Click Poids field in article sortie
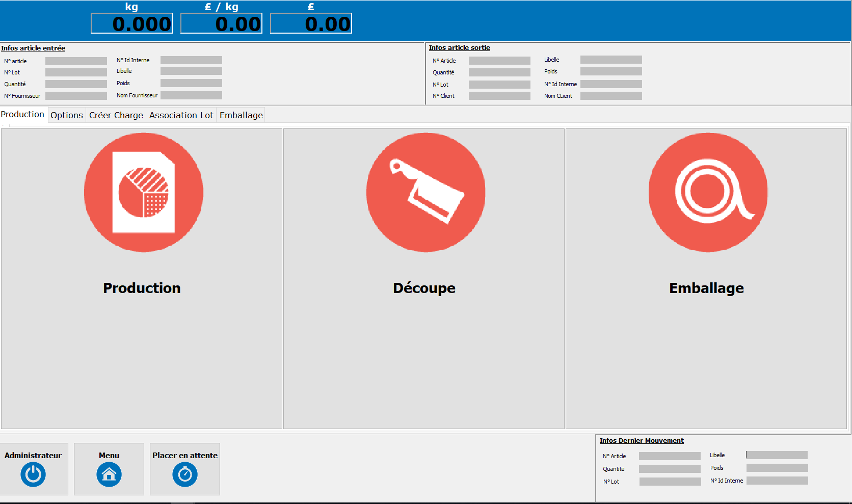This screenshot has width=852, height=504. pos(611,71)
